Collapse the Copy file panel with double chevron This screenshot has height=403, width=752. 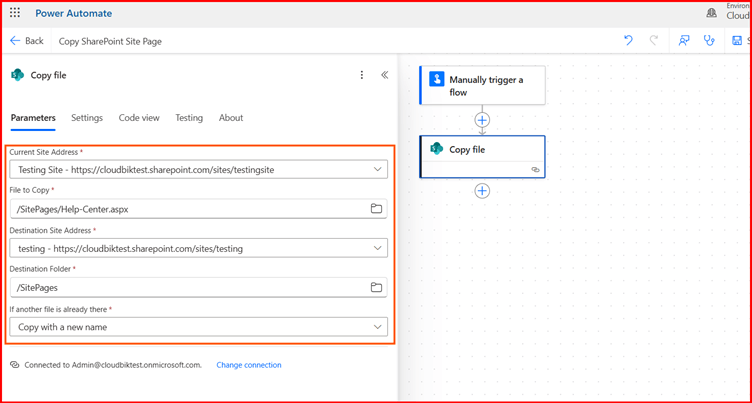(x=384, y=75)
